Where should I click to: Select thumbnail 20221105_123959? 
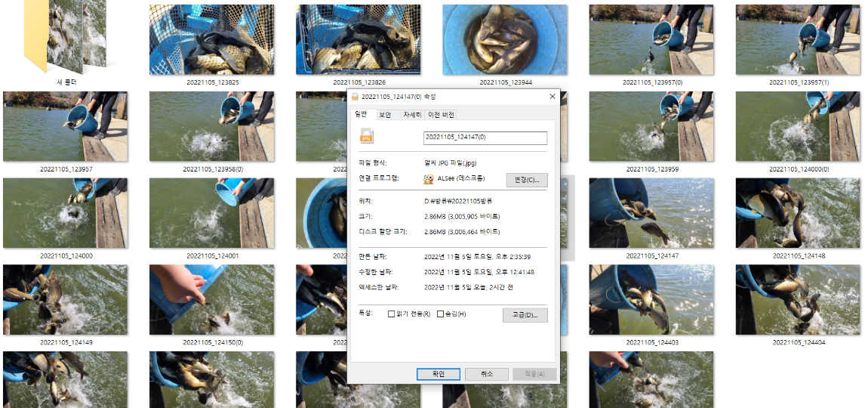click(651, 126)
